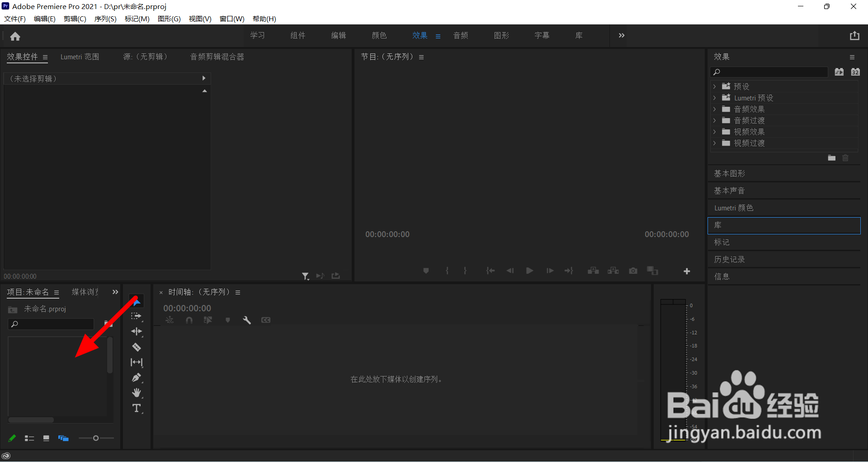Open the 标记 panel

click(784, 243)
